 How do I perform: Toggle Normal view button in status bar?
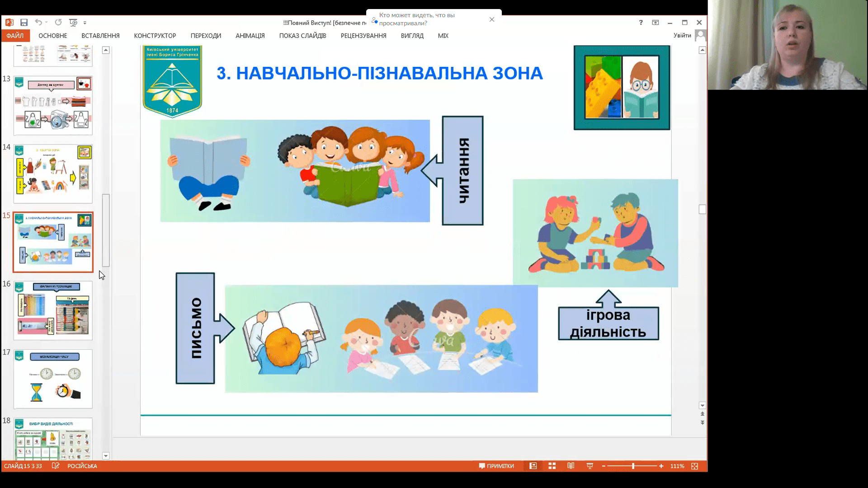(533, 466)
